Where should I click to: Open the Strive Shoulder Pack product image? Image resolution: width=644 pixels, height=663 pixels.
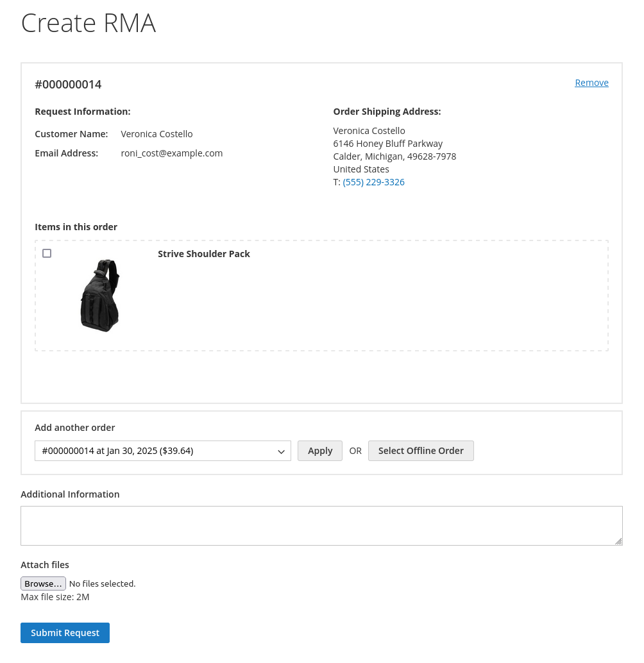point(99,296)
